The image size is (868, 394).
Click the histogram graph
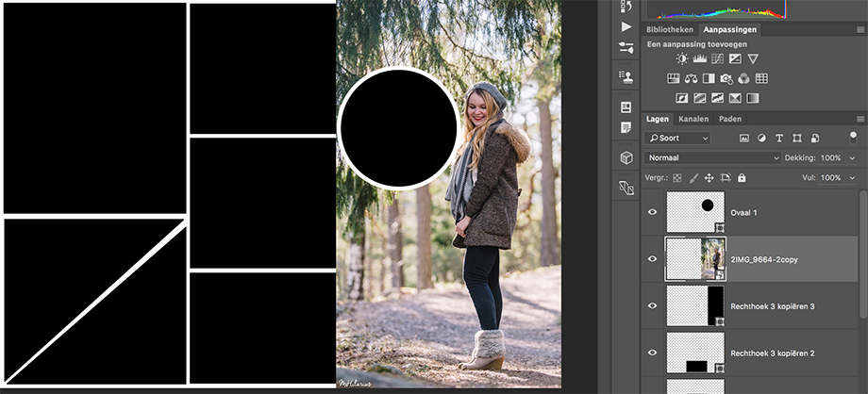click(717, 9)
